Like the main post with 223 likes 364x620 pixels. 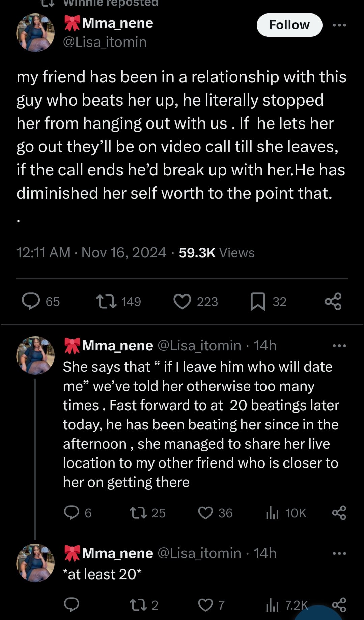[182, 301]
